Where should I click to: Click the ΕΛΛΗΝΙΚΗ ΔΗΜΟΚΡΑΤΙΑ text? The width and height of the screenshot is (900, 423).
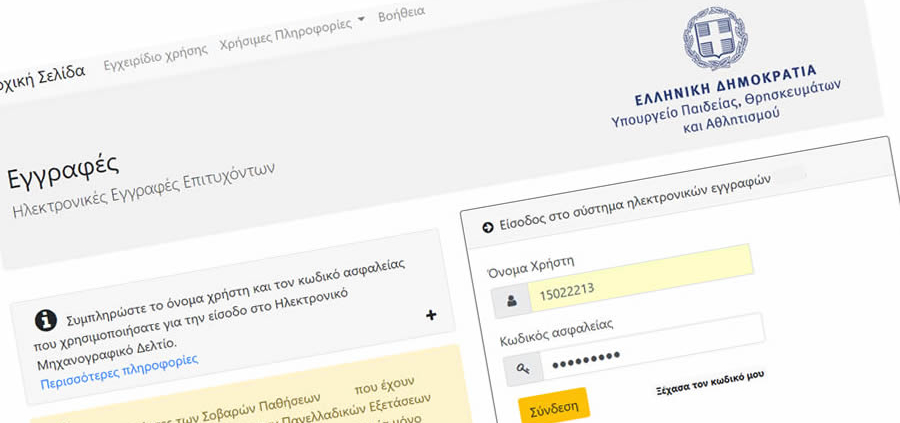(726, 86)
